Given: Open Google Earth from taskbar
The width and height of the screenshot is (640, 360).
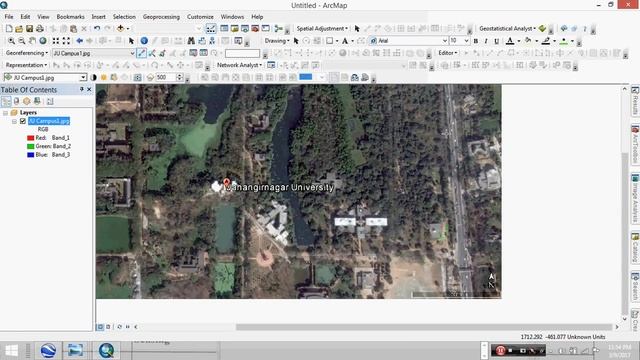Looking at the screenshot, I should [48, 350].
